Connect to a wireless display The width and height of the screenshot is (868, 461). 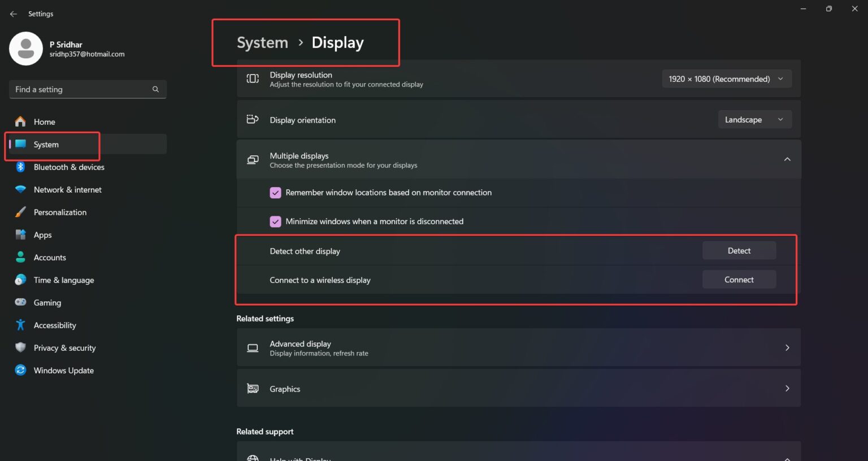[x=739, y=279]
